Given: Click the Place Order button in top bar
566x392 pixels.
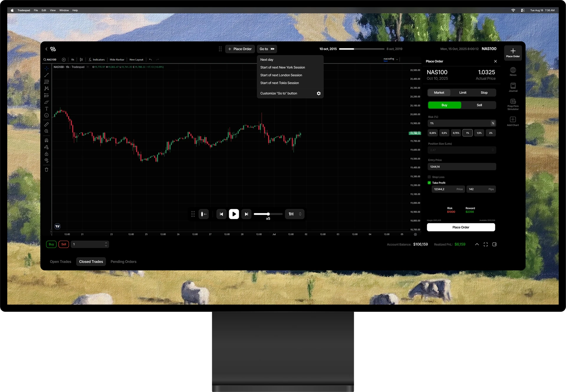Looking at the screenshot, I should coord(240,49).
